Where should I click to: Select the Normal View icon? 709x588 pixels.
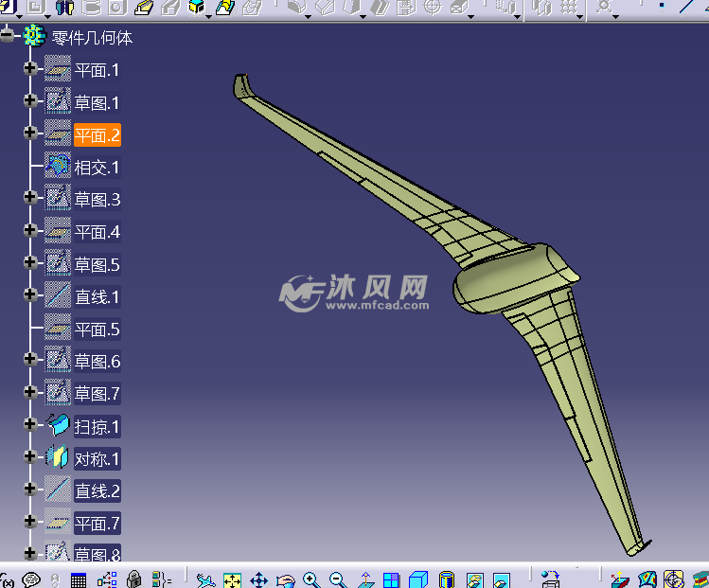[365, 580]
